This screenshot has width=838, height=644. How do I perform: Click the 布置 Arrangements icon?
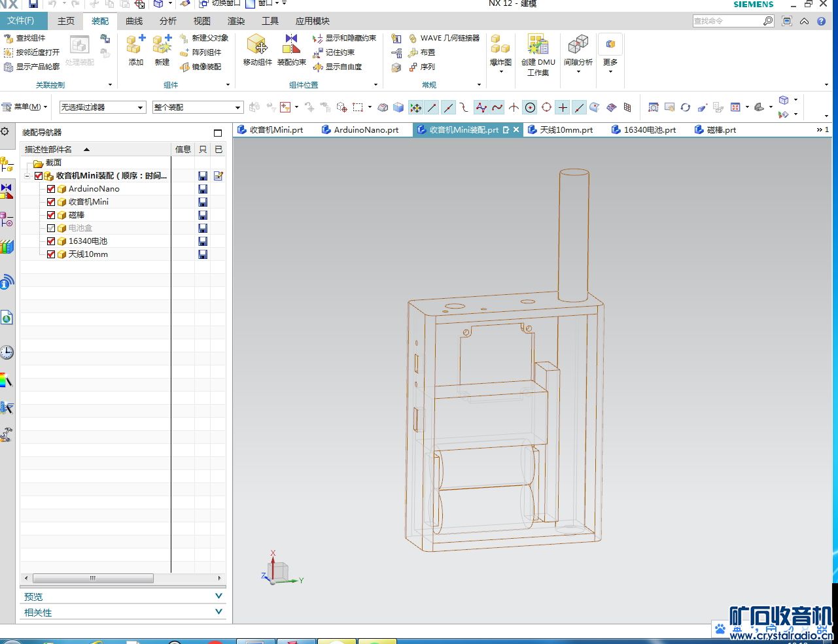click(x=413, y=52)
